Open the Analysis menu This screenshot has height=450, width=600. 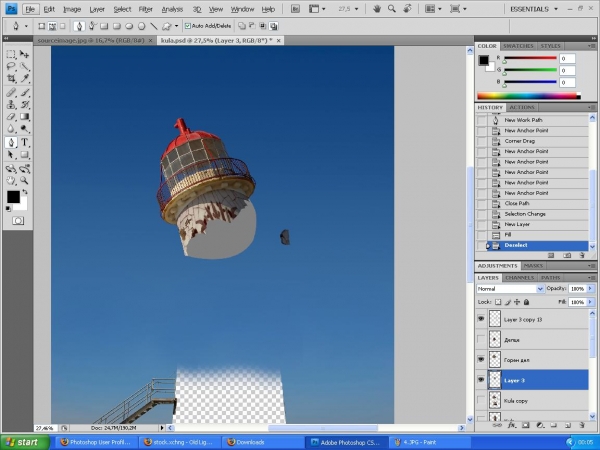pyautogui.click(x=172, y=9)
